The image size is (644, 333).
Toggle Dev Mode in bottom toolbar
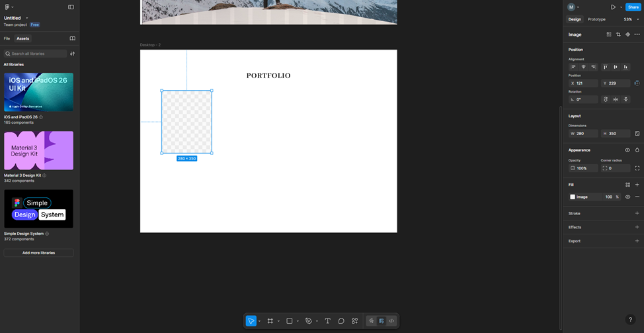pos(391,321)
